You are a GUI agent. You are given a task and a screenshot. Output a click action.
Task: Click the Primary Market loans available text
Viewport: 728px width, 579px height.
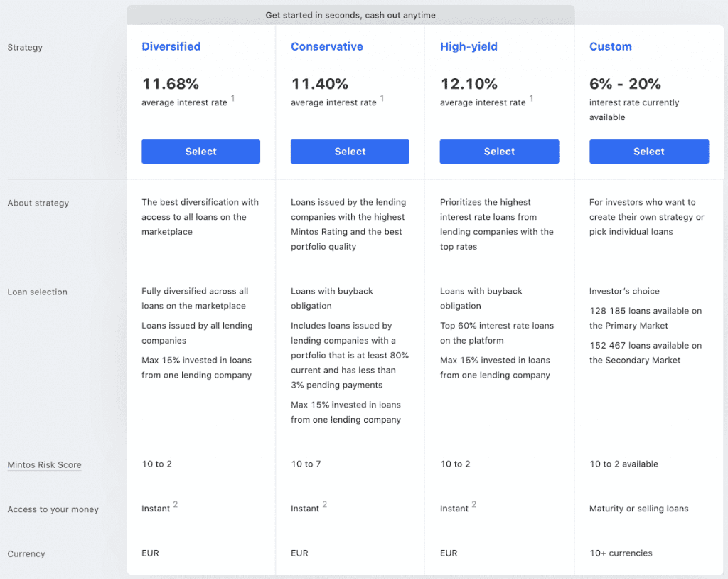(645, 318)
